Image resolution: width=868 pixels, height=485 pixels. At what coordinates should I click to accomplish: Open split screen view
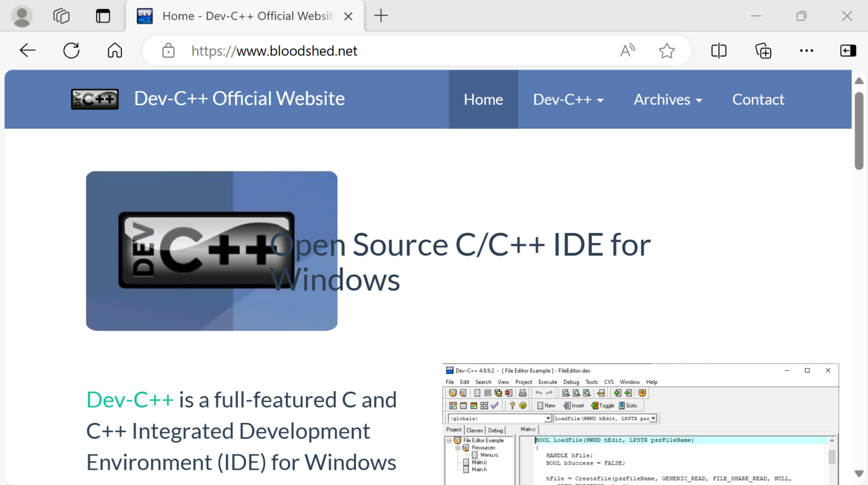[x=718, y=50]
